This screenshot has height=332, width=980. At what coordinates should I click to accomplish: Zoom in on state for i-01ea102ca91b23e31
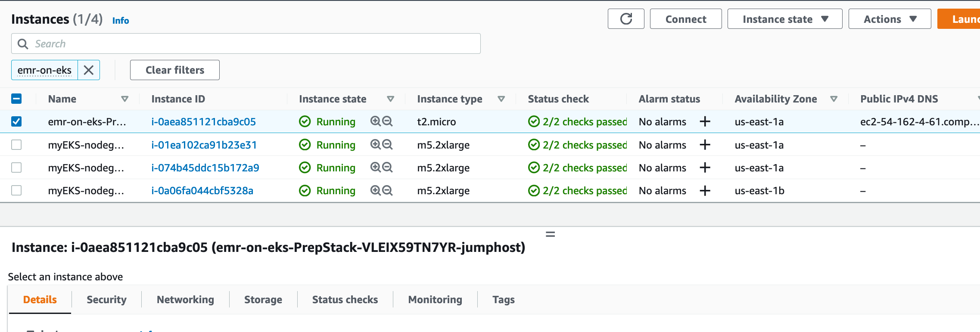pyautogui.click(x=375, y=145)
